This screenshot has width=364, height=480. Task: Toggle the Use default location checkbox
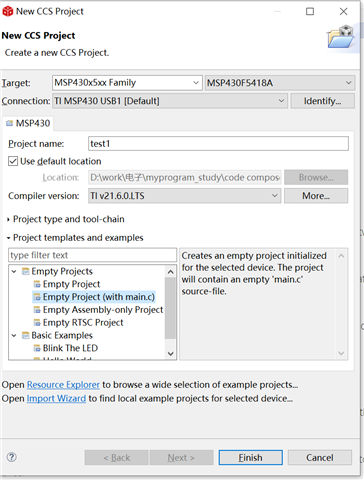[13, 161]
